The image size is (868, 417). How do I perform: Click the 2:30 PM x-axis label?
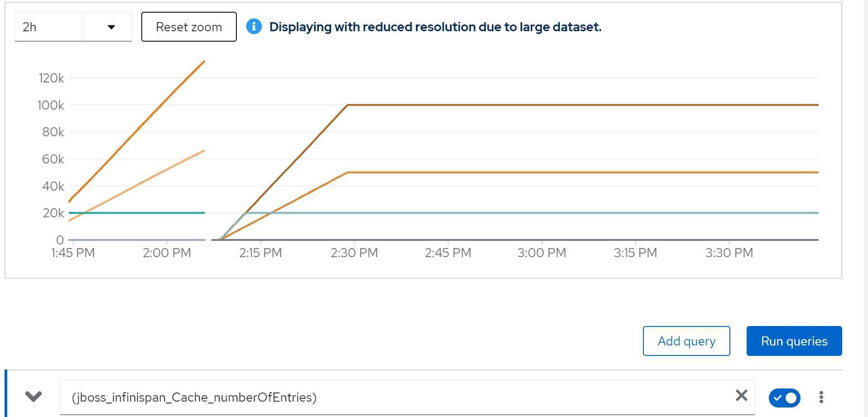point(354,253)
